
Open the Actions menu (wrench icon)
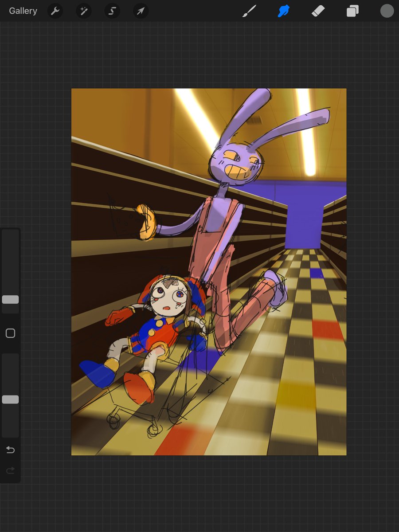pos(55,11)
